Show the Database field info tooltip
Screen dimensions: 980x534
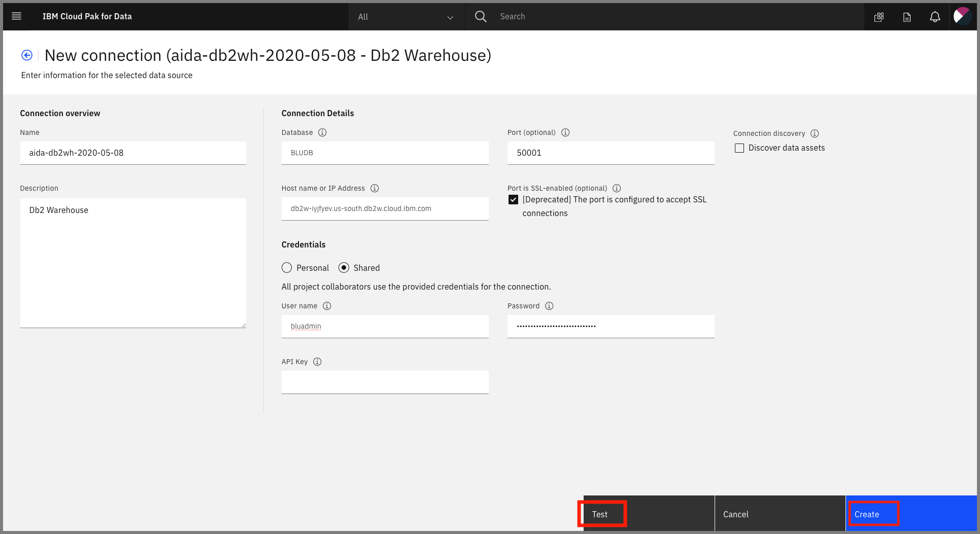click(322, 132)
